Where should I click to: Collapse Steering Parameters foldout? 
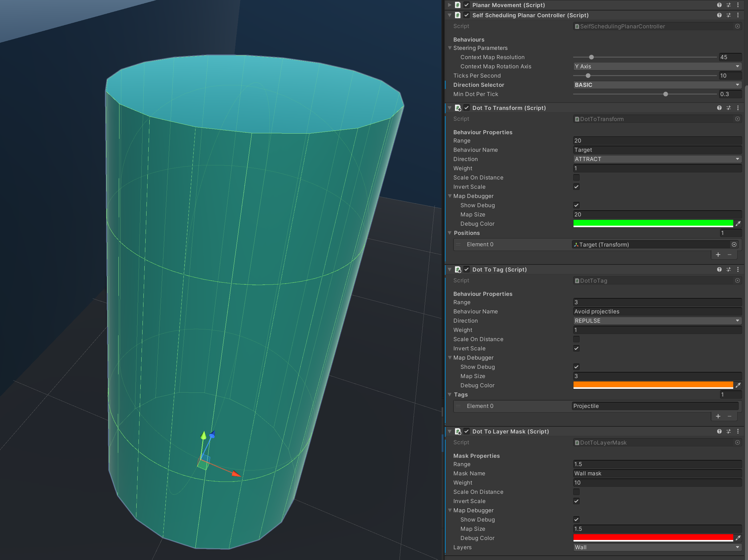click(x=450, y=48)
